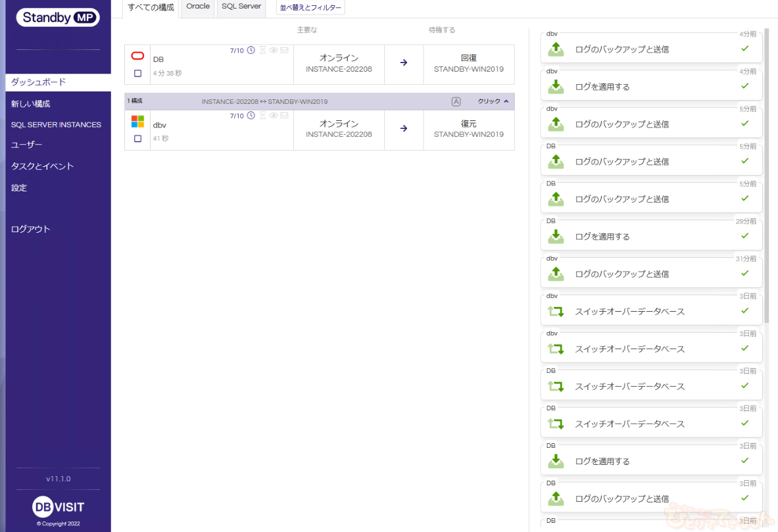This screenshot has height=532, width=778.
Task: Click the Windows logo icon beside dbv
Action: 137,122
